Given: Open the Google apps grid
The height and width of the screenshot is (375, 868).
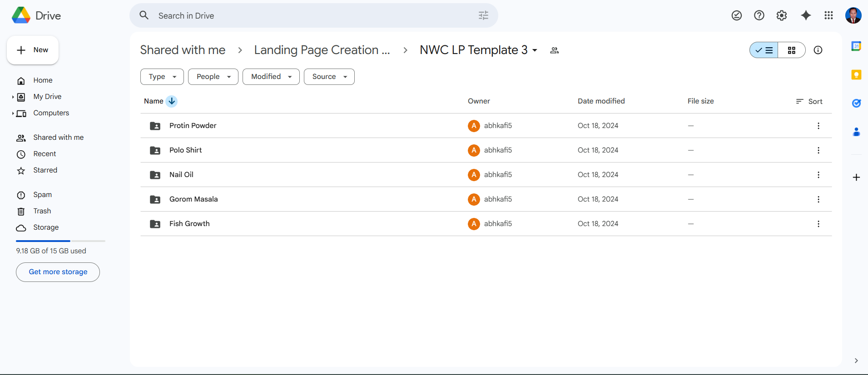Looking at the screenshot, I should [828, 15].
